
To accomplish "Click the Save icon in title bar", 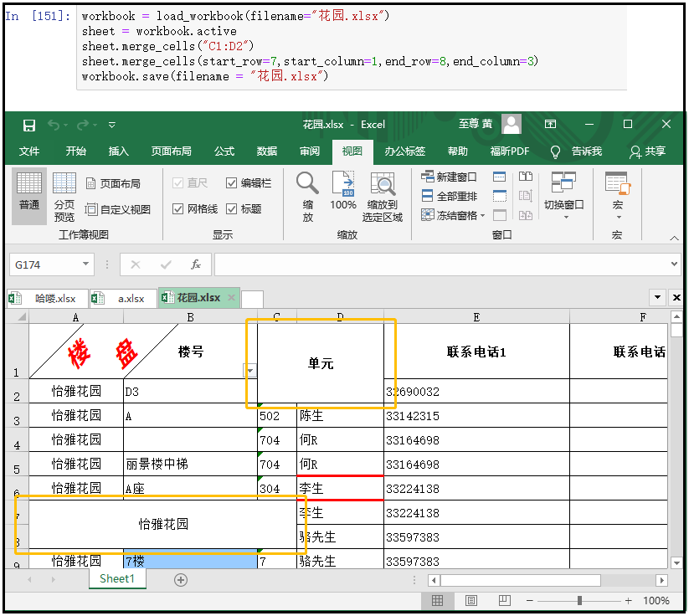I will pos(29,126).
